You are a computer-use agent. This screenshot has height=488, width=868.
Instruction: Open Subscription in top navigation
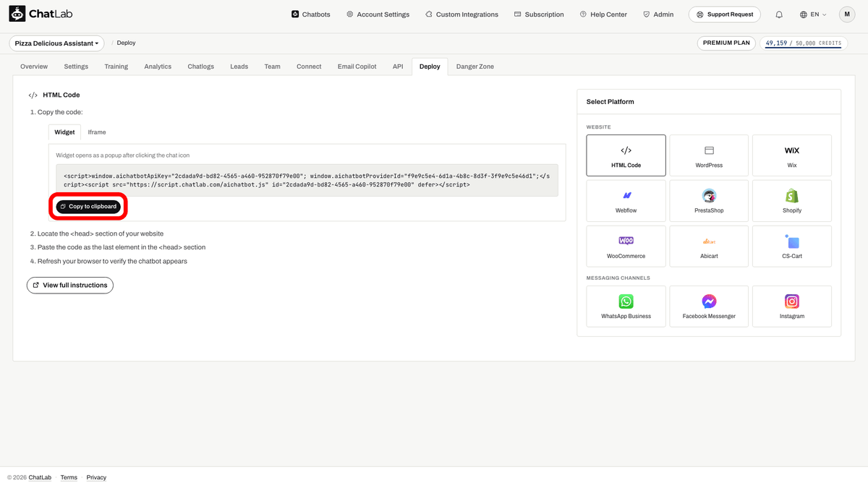(539, 14)
